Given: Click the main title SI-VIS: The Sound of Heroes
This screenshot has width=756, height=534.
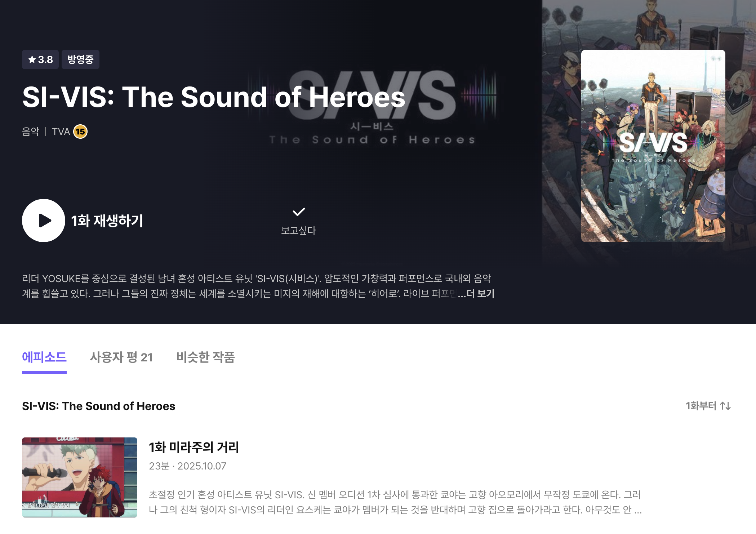Looking at the screenshot, I should (214, 97).
